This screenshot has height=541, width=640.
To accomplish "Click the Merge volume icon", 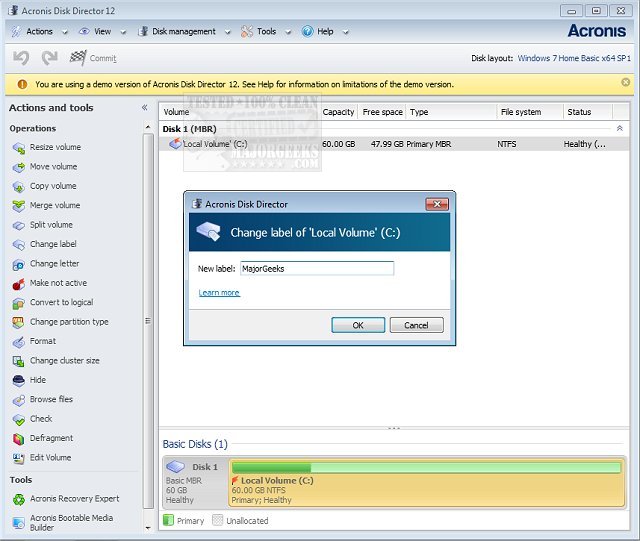I will point(19,206).
